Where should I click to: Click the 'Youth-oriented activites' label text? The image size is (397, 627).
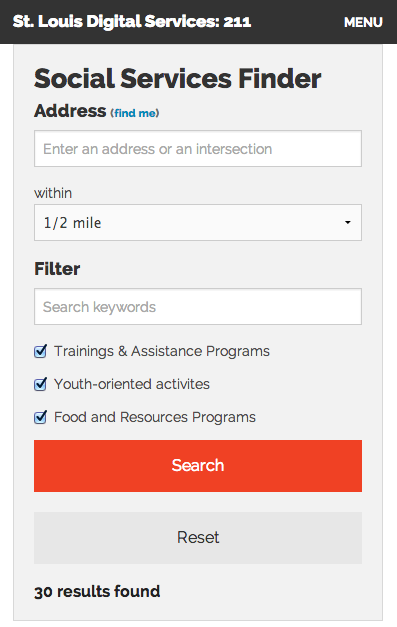[x=132, y=384]
